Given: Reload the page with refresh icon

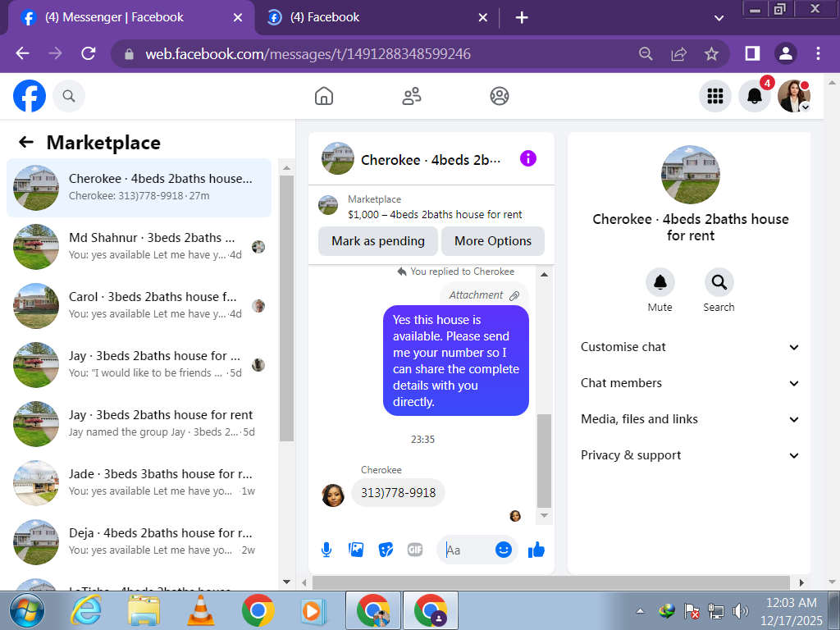Looking at the screenshot, I should [x=88, y=53].
